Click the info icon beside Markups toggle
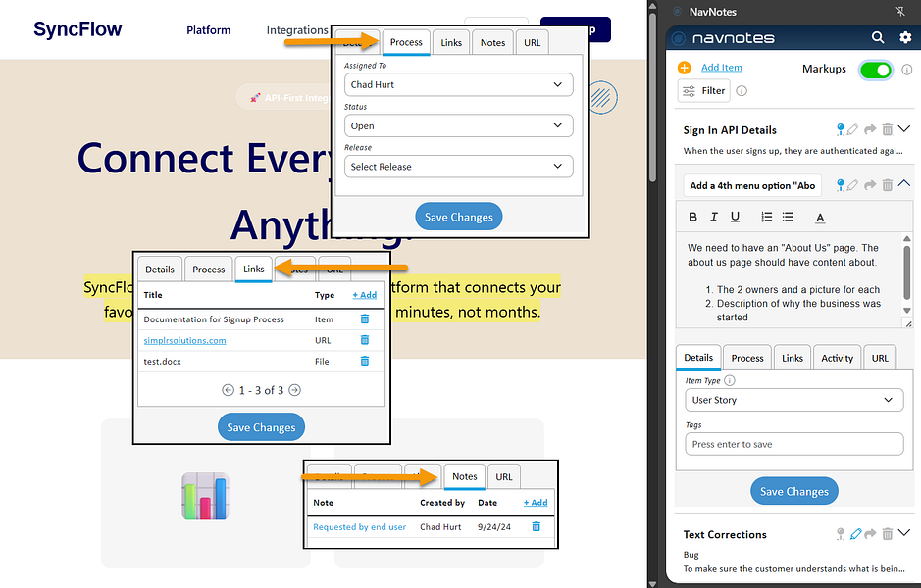 pyautogui.click(x=907, y=70)
